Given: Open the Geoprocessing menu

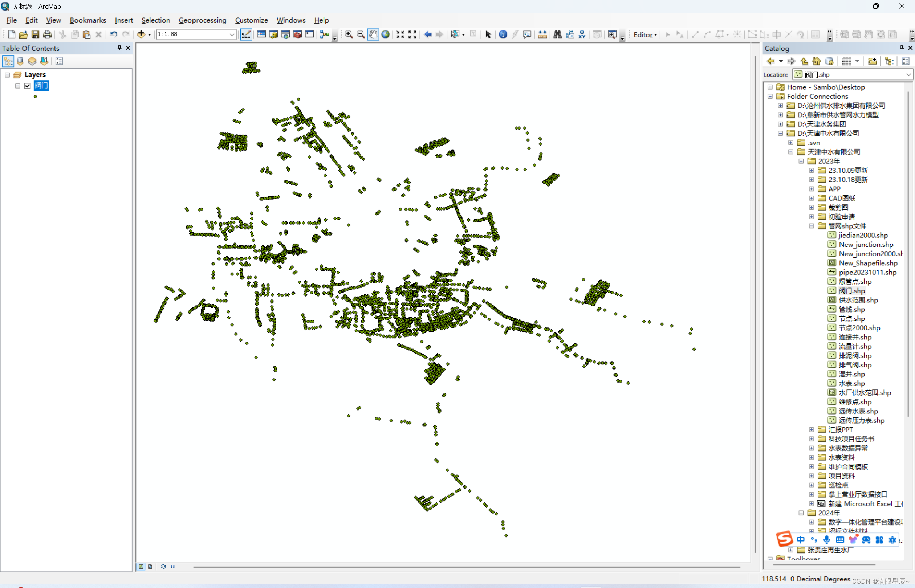Looking at the screenshot, I should 202,20.
